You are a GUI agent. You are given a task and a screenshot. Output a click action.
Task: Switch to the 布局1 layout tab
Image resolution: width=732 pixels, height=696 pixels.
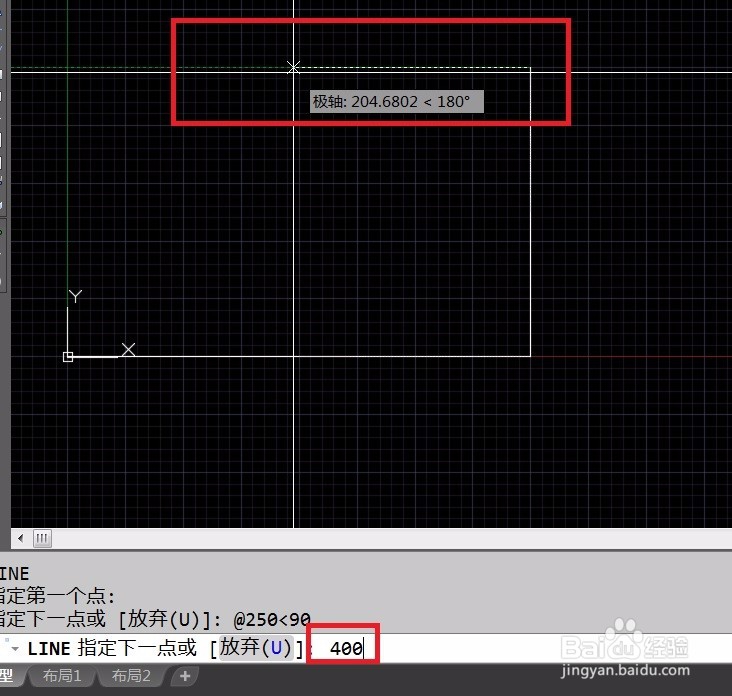pyautogui.click(x=62, y=675)
